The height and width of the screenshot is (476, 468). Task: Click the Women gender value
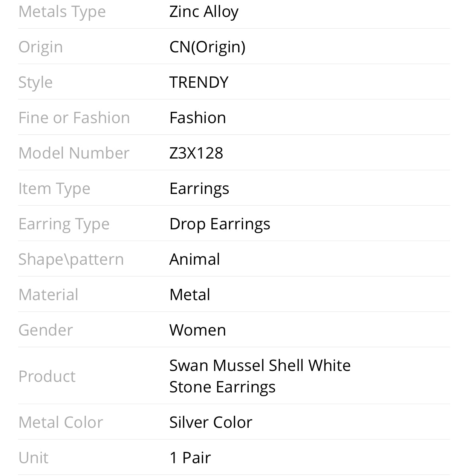tap(197, 330)
